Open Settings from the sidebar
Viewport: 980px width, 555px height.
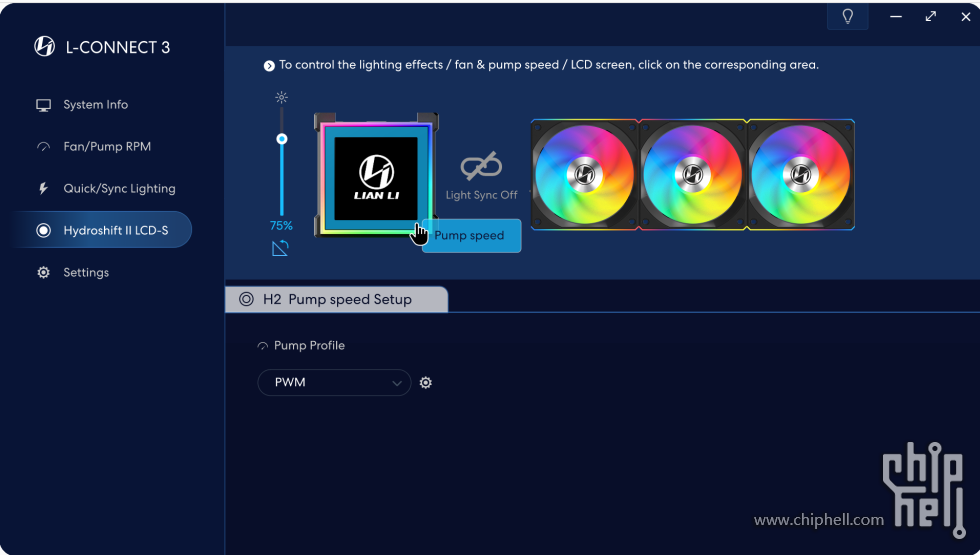coord(86,272)
